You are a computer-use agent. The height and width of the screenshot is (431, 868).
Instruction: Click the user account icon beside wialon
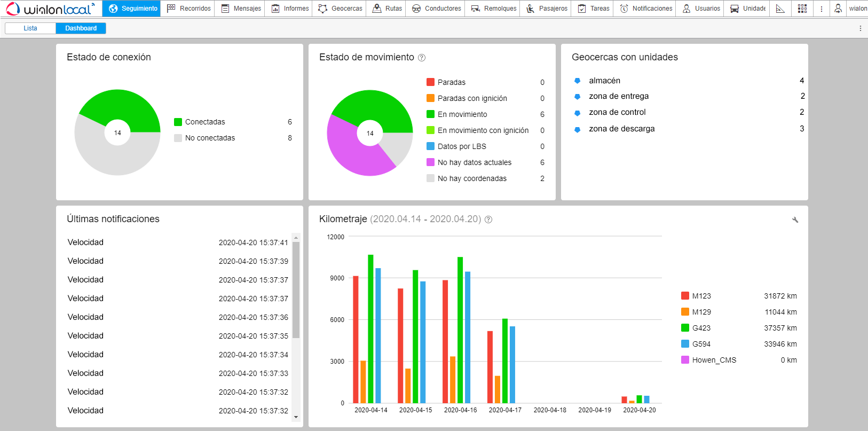(x=838, y=9)
